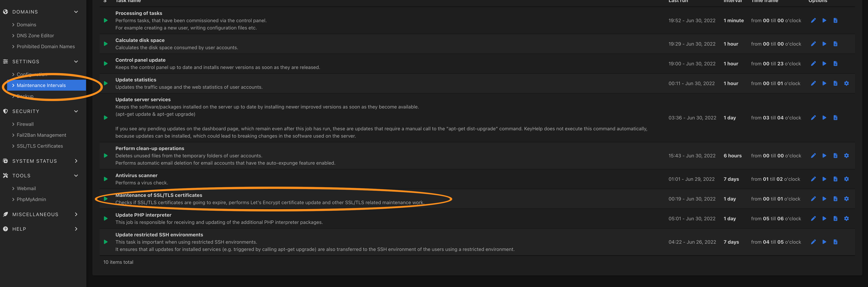Open settings gear for Update statistics
The height and width of the screenshot is (287, 868).
coord(846,84)
